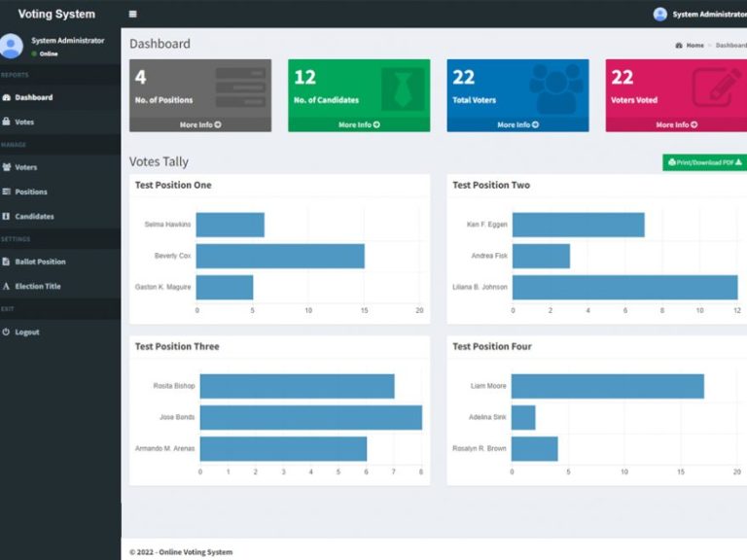This screenshot has width=747, height=560.
Task: Click the Candidates icon in sidebar
Action: click(6, 216)
